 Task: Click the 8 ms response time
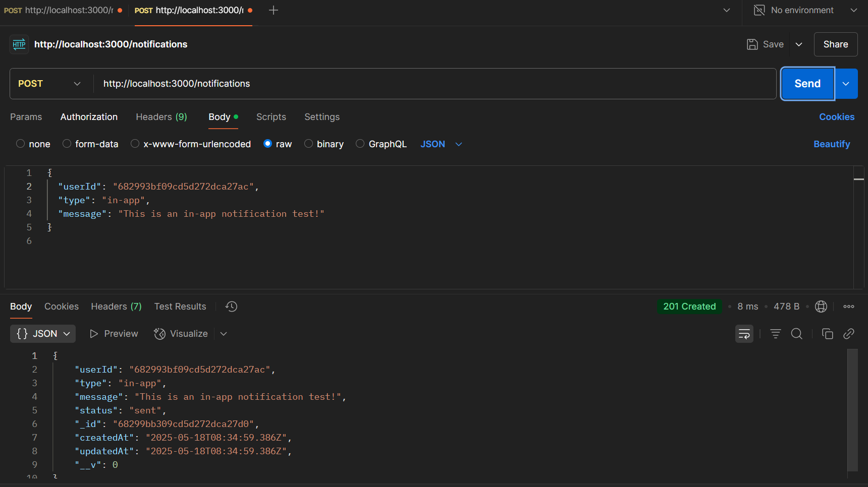[747, 307]
